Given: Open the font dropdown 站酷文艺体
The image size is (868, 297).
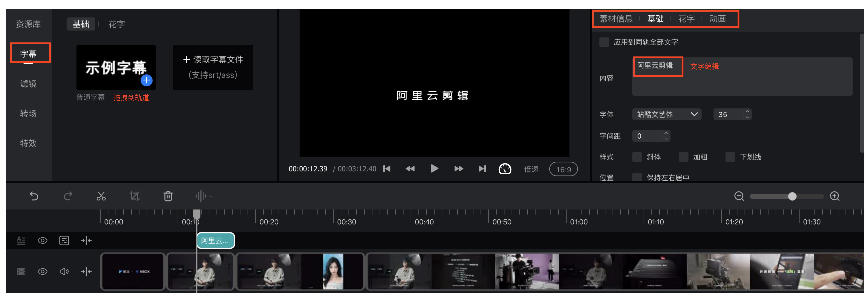Looking at the screenshot, I should (x=667, y=114).
